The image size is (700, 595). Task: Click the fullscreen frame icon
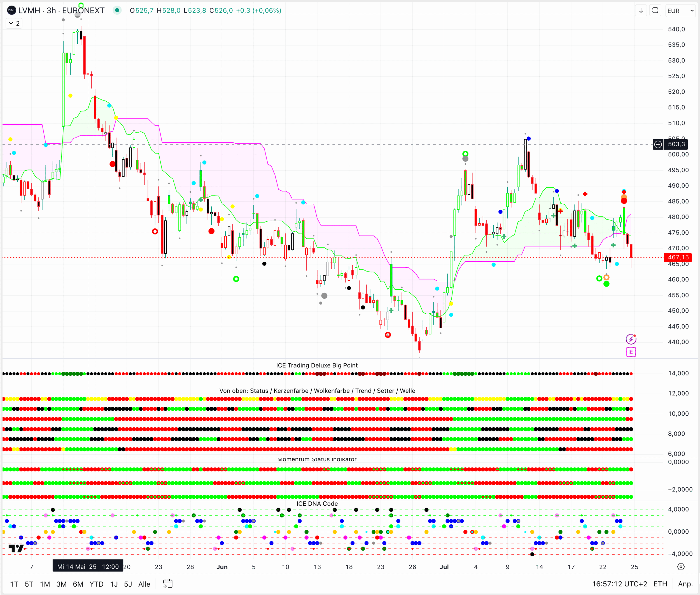[655, 10]
